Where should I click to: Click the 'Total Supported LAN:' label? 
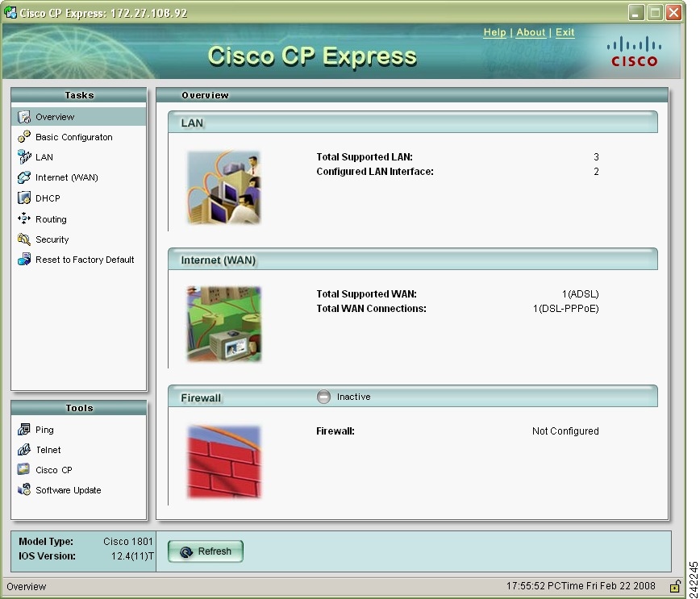click(365, 157)
